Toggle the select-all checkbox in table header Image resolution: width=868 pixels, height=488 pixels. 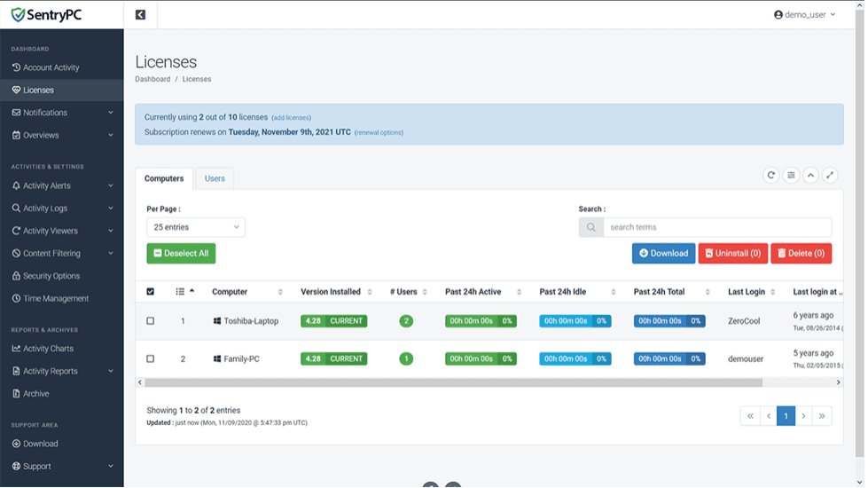click(x=150, y=292)
